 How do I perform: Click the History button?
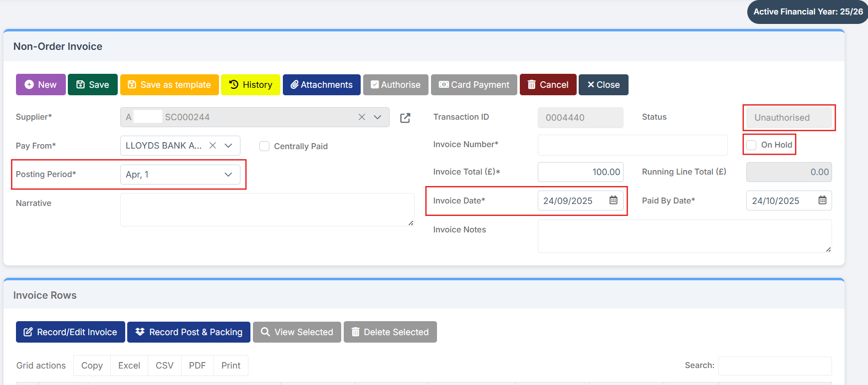[250, 85]
